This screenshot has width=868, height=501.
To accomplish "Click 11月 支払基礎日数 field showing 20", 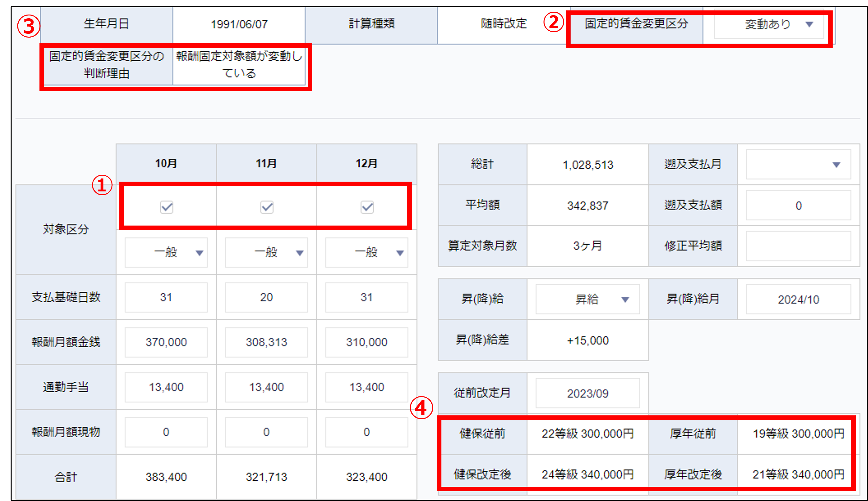I will (266, 297).
